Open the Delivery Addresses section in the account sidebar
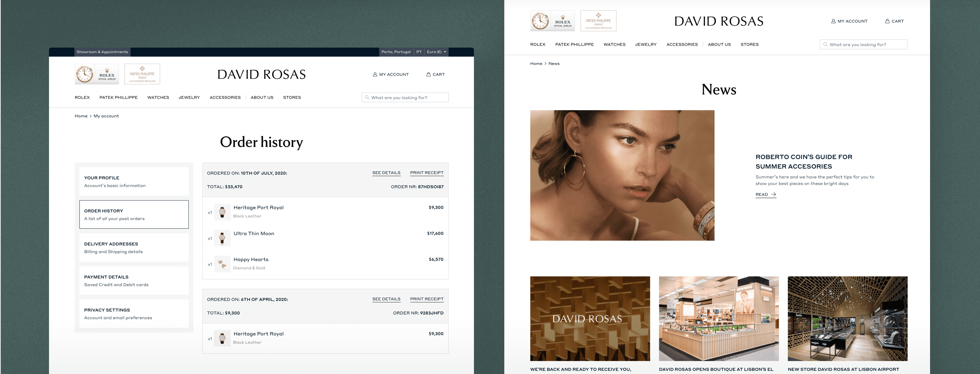This screenshot has height=374, width=980. 134,248
